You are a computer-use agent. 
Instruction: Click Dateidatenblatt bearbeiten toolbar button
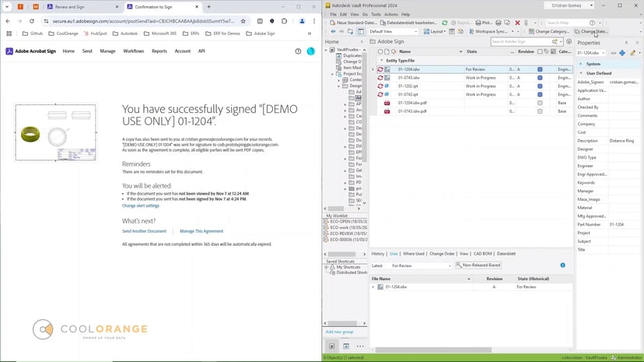pos(408,23)
